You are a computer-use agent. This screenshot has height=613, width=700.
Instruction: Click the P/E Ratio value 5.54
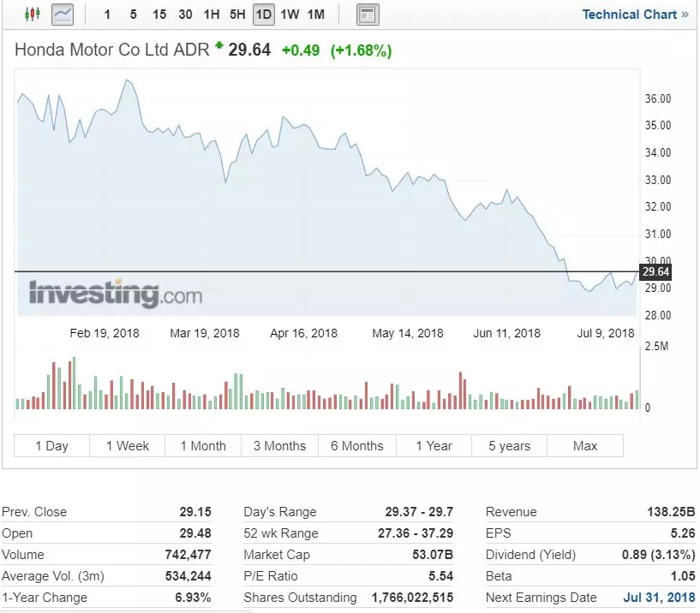click(x=440, y=576)
